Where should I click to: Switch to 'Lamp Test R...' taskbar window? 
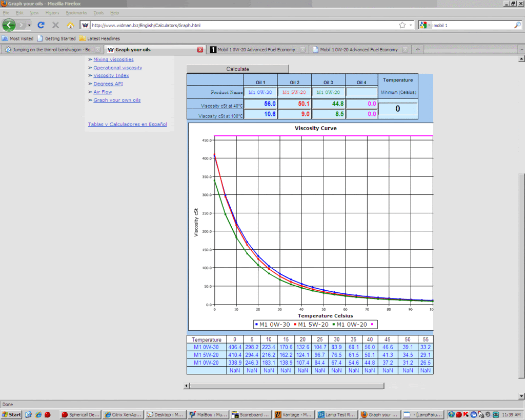[336, 415]
